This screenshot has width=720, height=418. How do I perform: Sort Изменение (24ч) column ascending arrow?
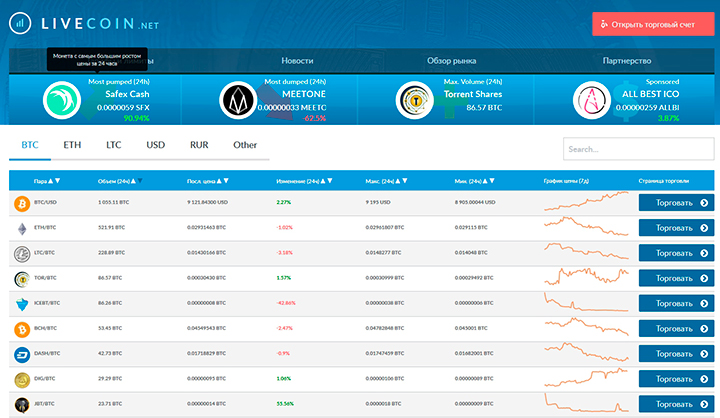coord(323,181)
